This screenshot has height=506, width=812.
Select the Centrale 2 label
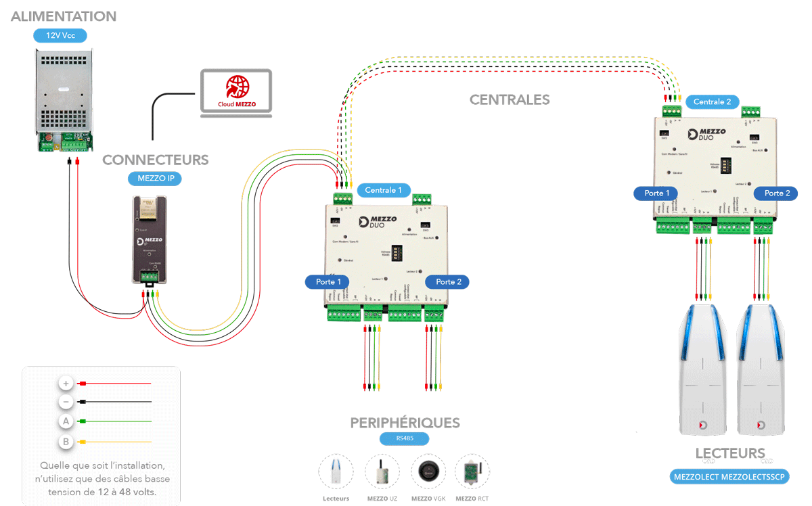(x=713, y=102)
